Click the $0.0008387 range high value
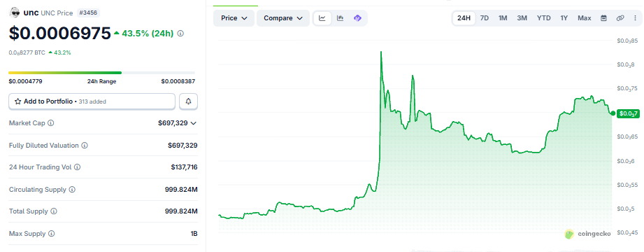This screenshot has width=644, height=252. [x=178, y=81]
